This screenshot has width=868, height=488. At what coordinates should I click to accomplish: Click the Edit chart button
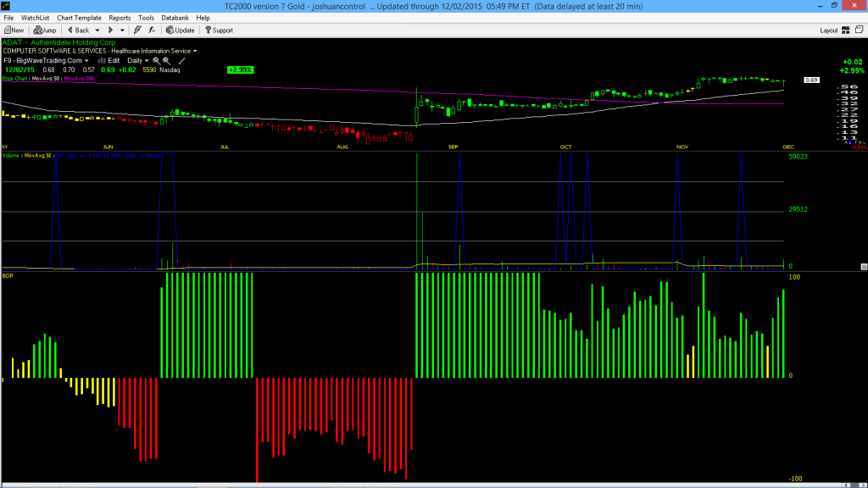pos(109,61)
